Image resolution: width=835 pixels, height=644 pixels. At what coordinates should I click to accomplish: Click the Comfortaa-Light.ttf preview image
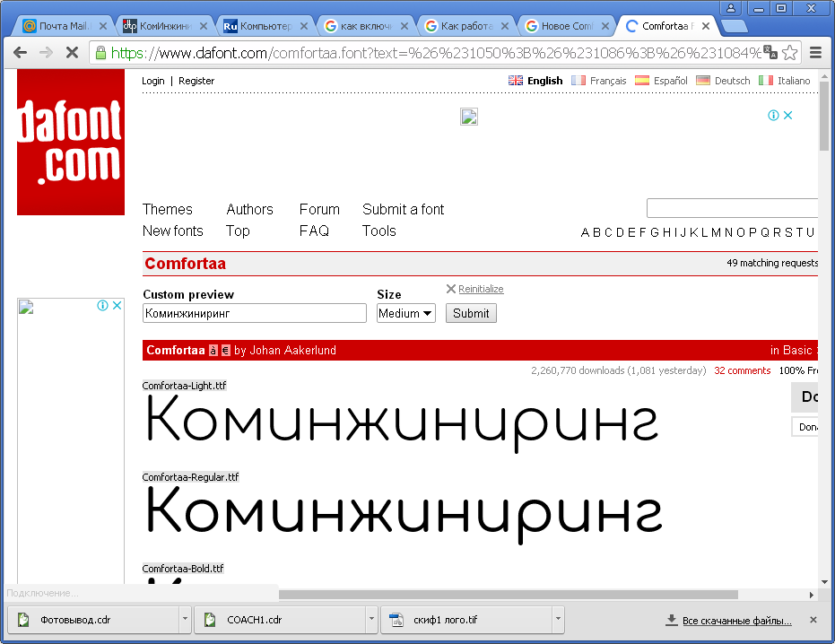coord(402,423)
